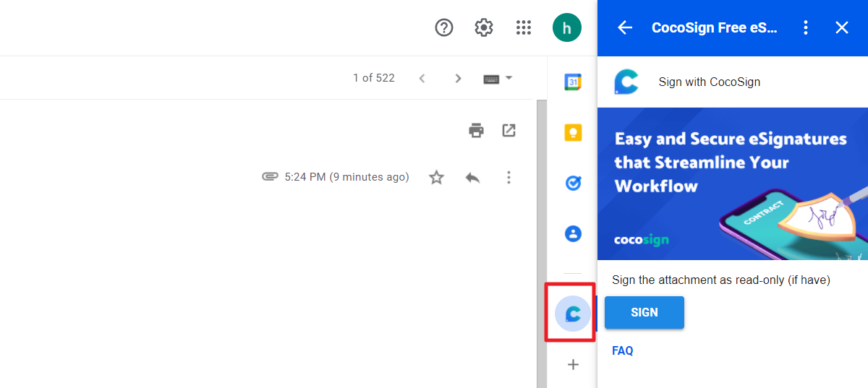868x388 pixels.
Task: Get more add-ons plus icon
Action: [573, 365]
